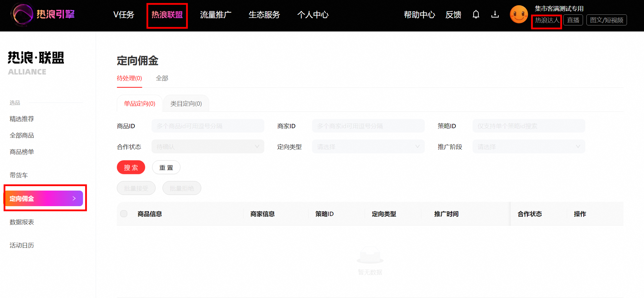Switch to the 待处理(0) tab
This screenshot has height=298, width=644.
click(129, 78)
